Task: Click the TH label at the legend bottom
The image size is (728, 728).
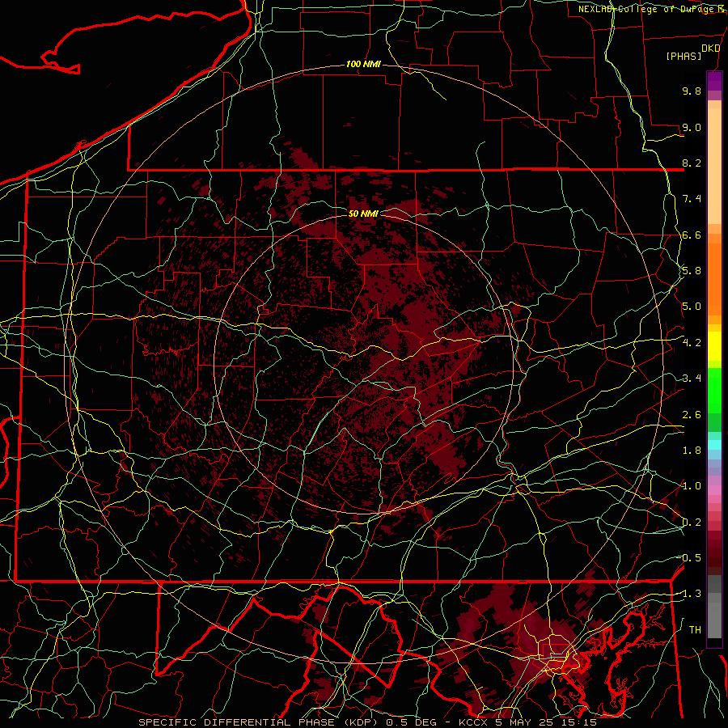Action: point(695,630)
